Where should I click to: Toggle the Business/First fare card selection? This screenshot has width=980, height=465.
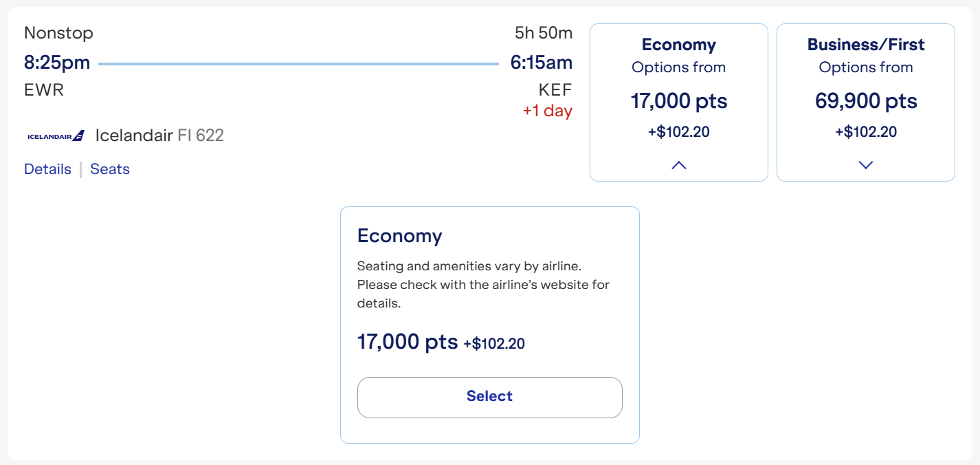click(865, 101)
